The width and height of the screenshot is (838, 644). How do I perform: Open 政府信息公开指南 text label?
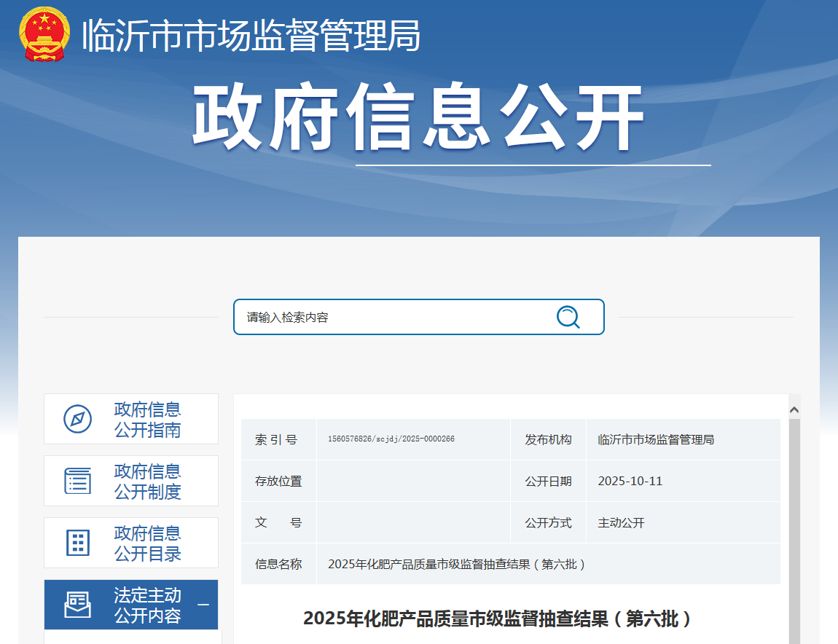click(147, 420)
